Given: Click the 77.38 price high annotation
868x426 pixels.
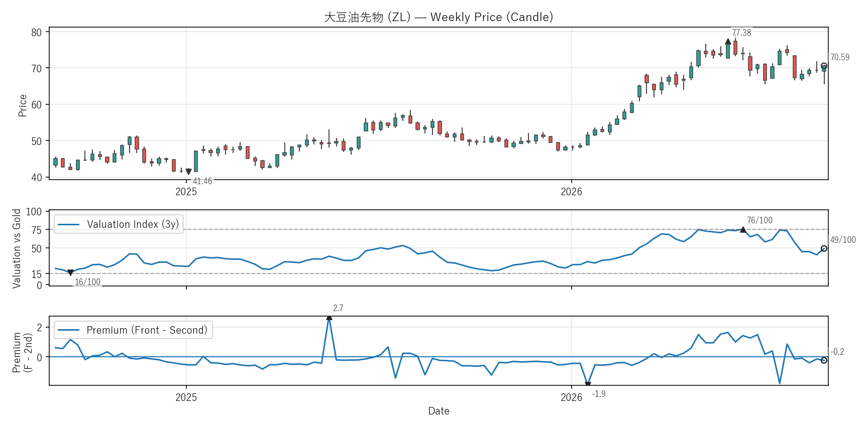Looking at the screenshot, I should [741, 33].
